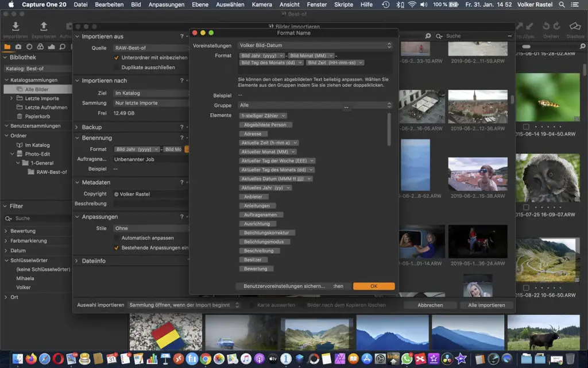The image size is (588, 368).
Task: Select the owl thumbnail image
Action: tap(547, 178)
